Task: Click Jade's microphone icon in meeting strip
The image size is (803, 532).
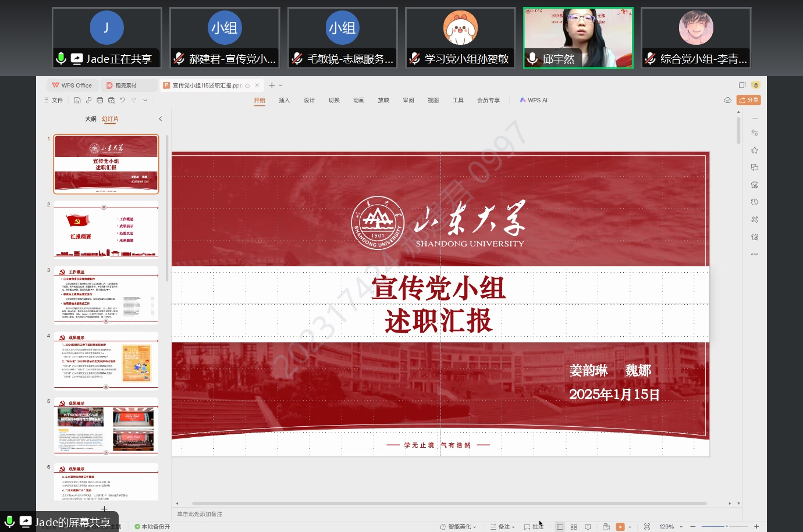Action: coord(61,58)
